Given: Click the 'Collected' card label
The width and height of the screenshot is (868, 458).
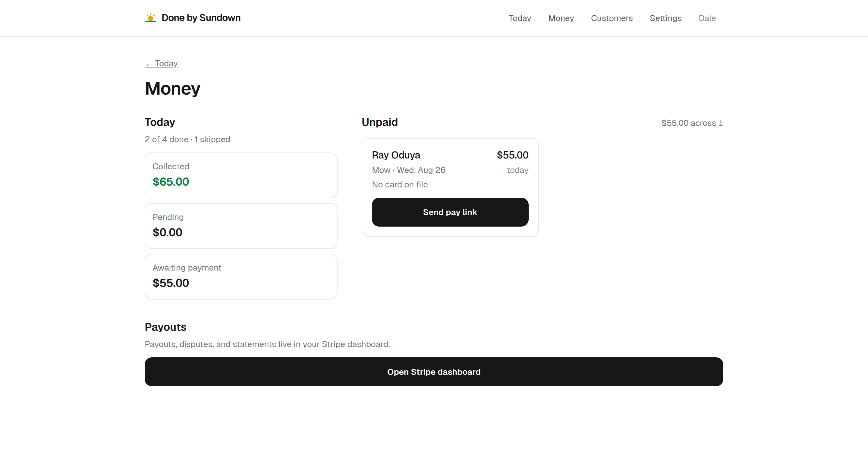Looking at the screenshot, I should (x=171, y=166).
